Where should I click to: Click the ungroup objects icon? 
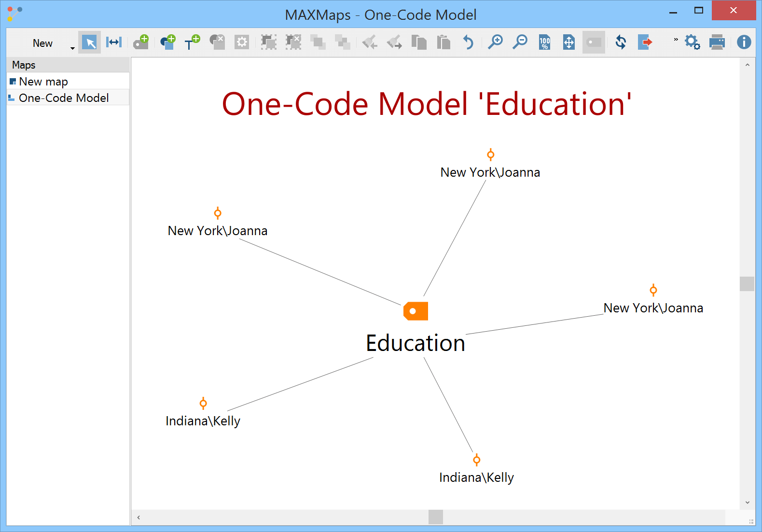pos(293,42)
